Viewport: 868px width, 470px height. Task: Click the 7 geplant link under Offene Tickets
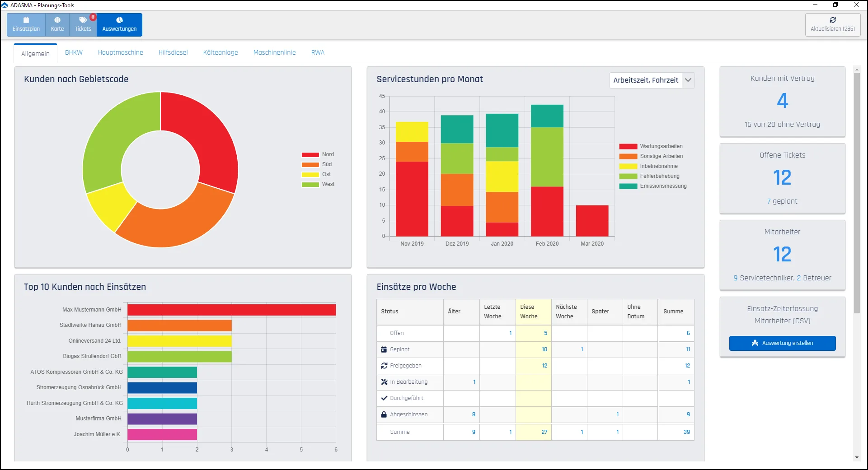click(x=782, y=201)
